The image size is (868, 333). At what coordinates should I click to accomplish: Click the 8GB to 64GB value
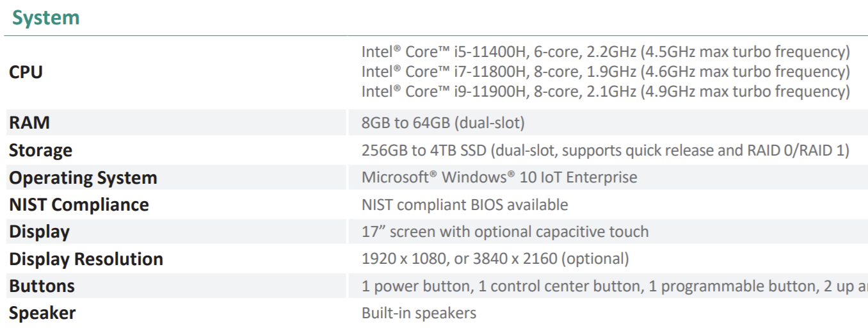pyautogui.click(x=443, y=123)
